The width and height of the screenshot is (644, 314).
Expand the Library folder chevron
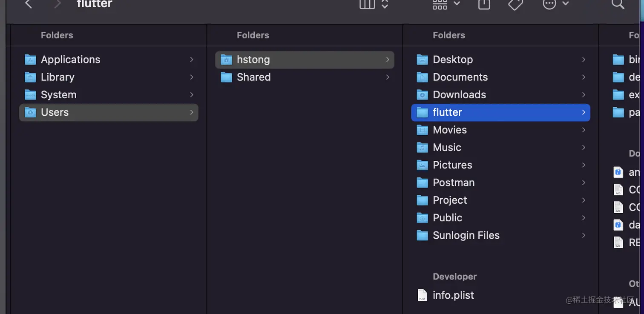click(x=192, y=77)
